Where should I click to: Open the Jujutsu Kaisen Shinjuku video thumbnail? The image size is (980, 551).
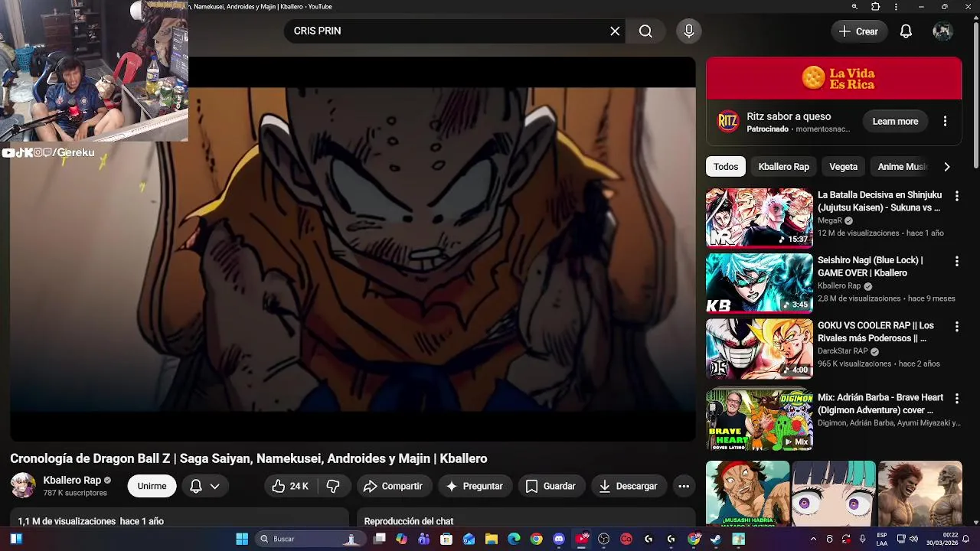click(x=759, y=218)
